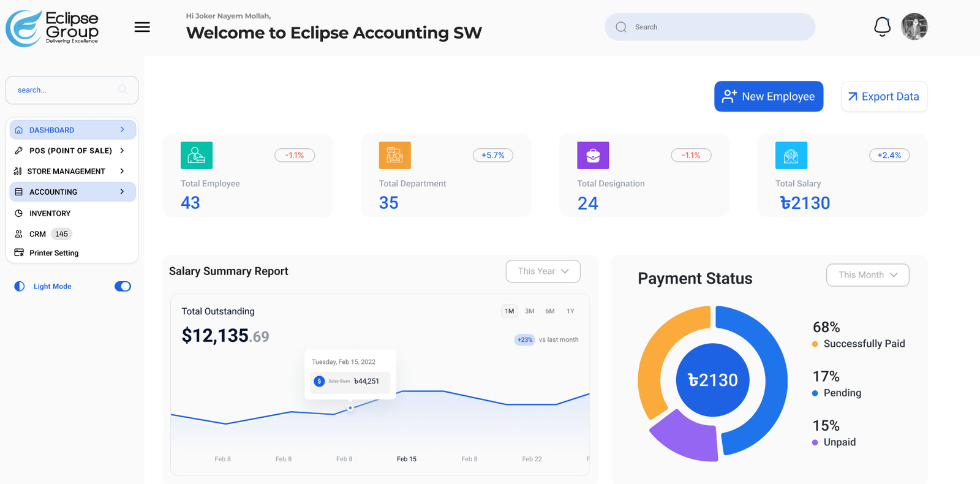Click the notification bell icon
The width and height of the screenshot is (980, 484).
point(882,27)
